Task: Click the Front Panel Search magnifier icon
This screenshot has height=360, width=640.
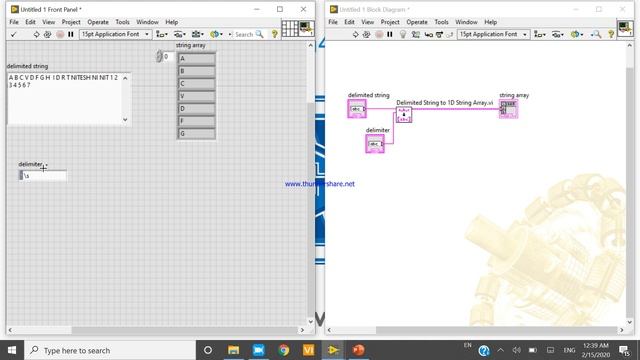Action: click(260, 34)
